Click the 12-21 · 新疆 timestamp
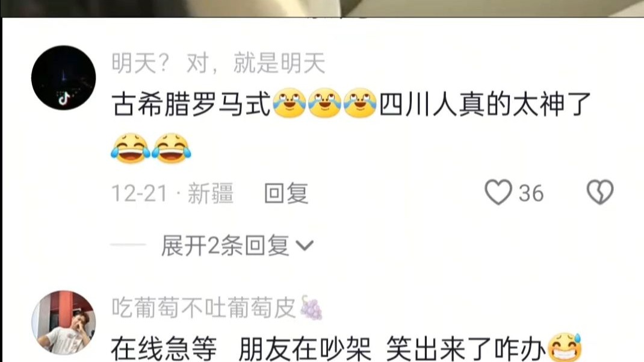This screenshot has height=362, width=644. 173,193
